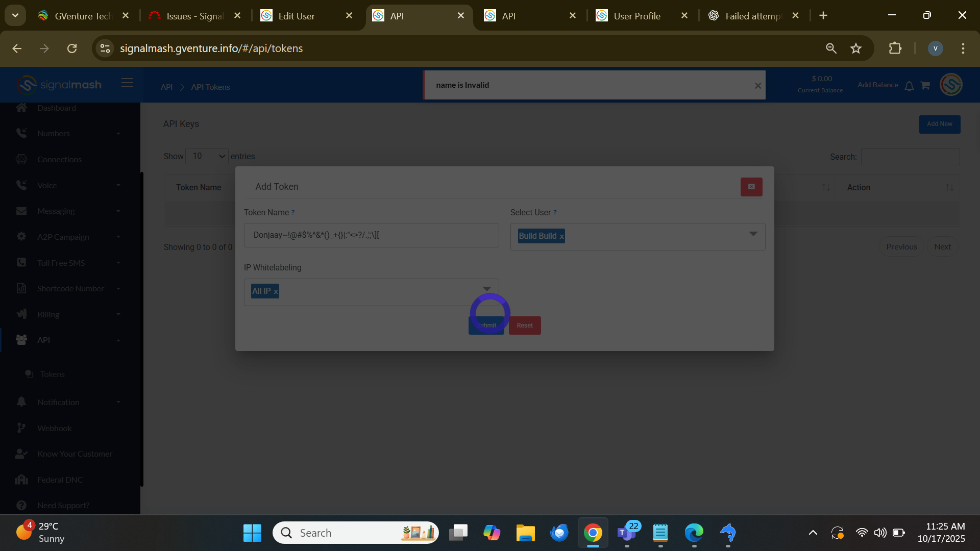Remove the 'Build Build' user tag
The image size is (980, 551).
(x=561, y=236)
